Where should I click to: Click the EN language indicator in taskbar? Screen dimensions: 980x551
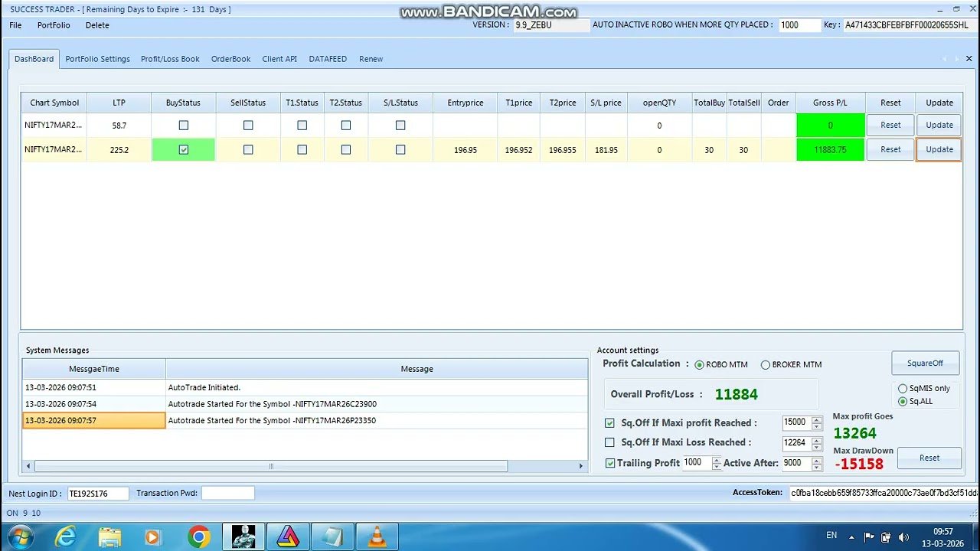[831, 535]
